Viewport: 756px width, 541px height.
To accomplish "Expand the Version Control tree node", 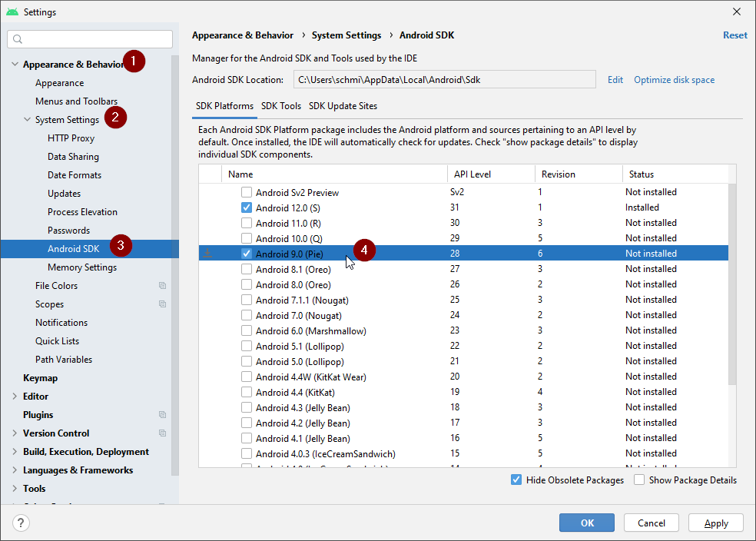I will [x=15, y=433].
